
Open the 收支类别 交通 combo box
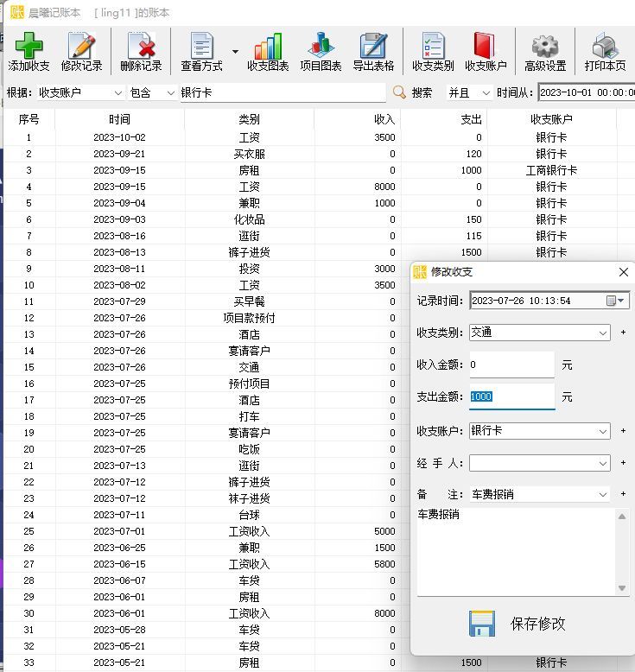[x=603, y=333]
